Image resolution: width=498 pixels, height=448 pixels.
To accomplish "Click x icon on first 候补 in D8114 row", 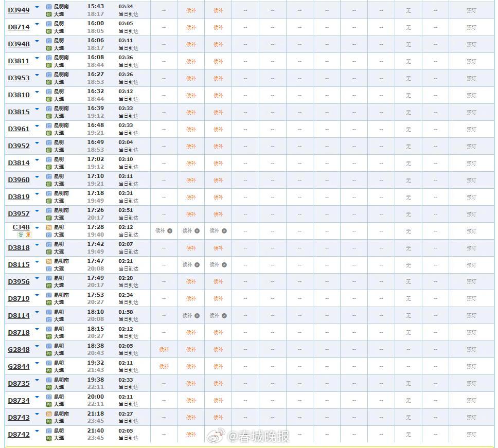I will tap(197, 316).
